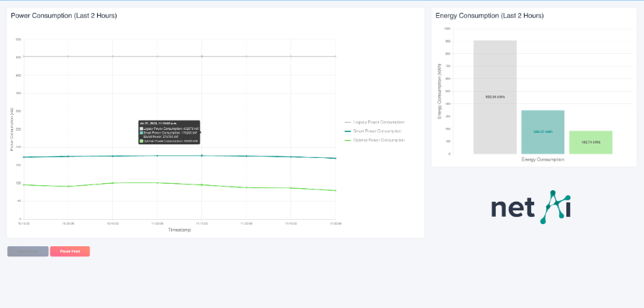The width and height of the screenshot is (644, 308).
Task: Click the light green optimal energy bar
Action: click(590, 142)
